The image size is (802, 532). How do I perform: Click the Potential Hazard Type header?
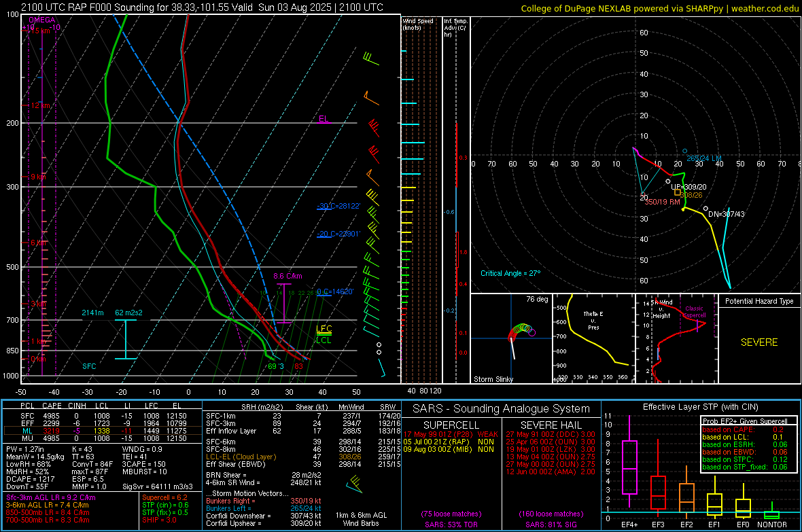click(x=759, y=301)
